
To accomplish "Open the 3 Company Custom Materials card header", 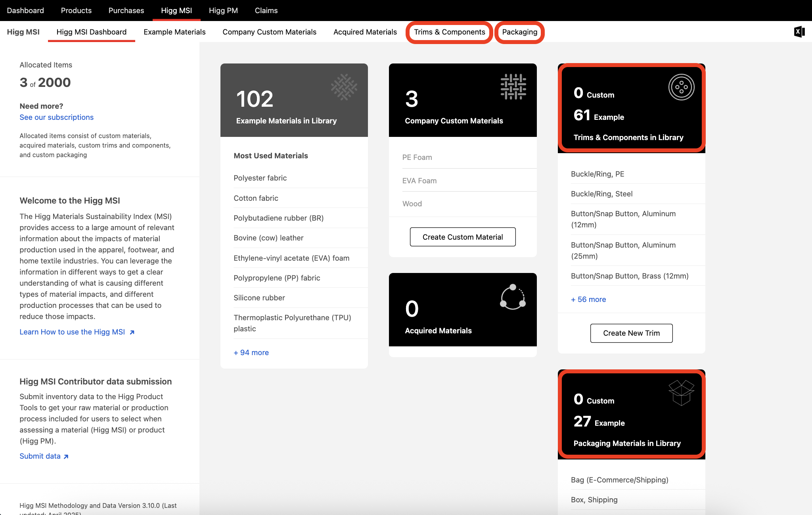I will click(x=463, y=100).
